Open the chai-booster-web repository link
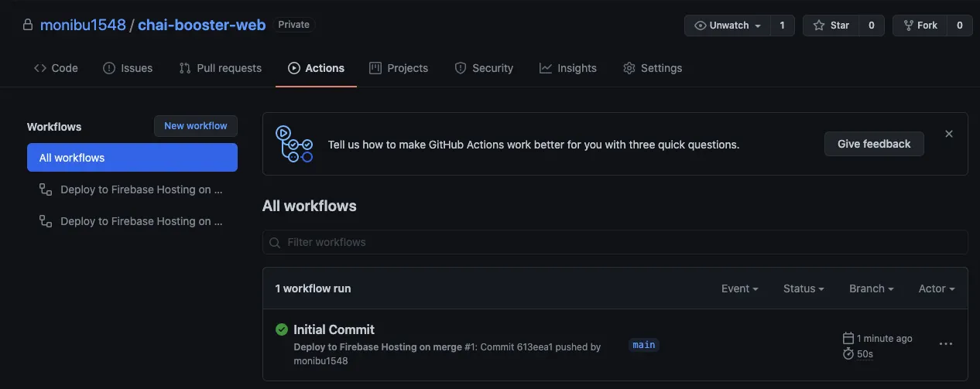This screenshot has width=980, height=389. pyautogui.click(x=202, y=25)
